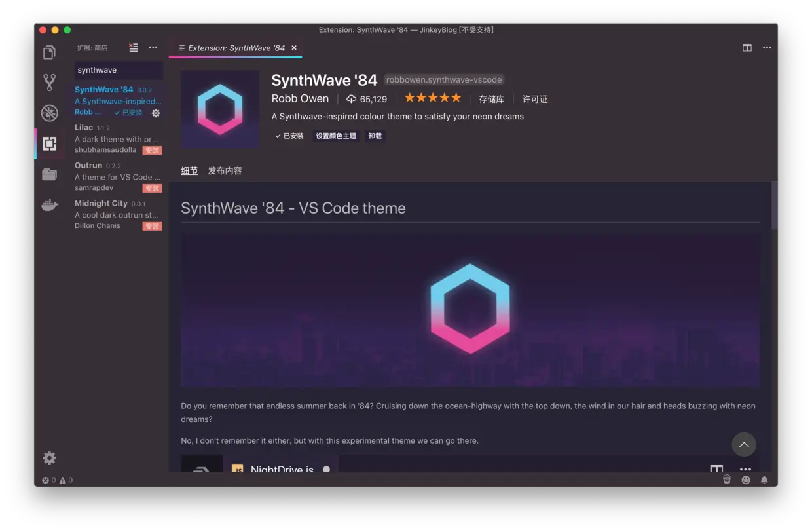Open the Source Control view
This screenshot has height=532, width=812.
[50, 82]
